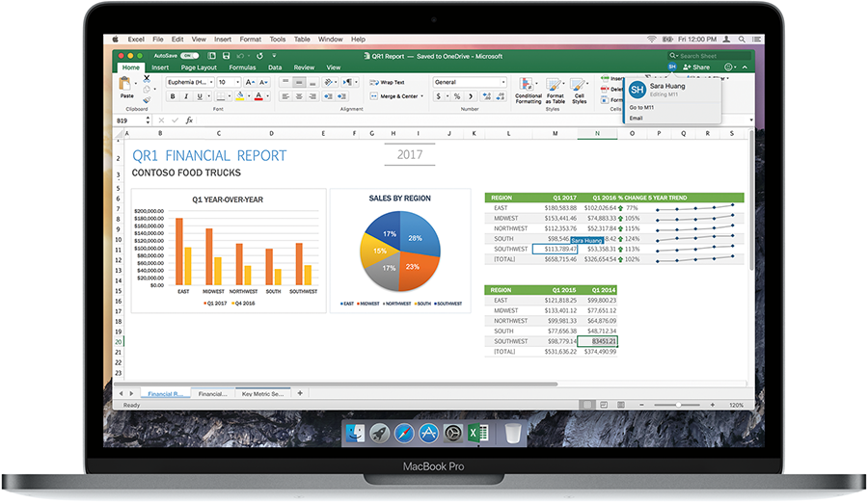This screenshot has width=868, height=504.
Task: Click Email in Sara Huang popup
Action: pyautogui.click(x=636, y=118)
